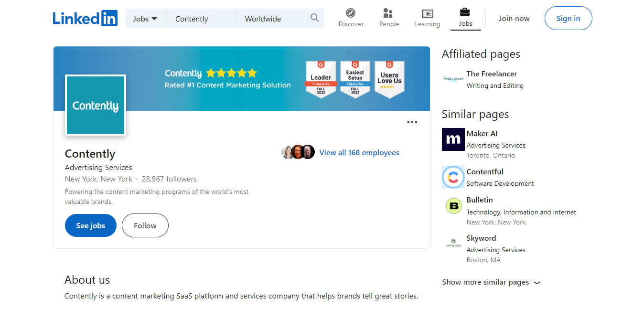Click the Similar pages heading
This screenshot has width=644, height=309.
pyautogui.click(x=475, y=115)
